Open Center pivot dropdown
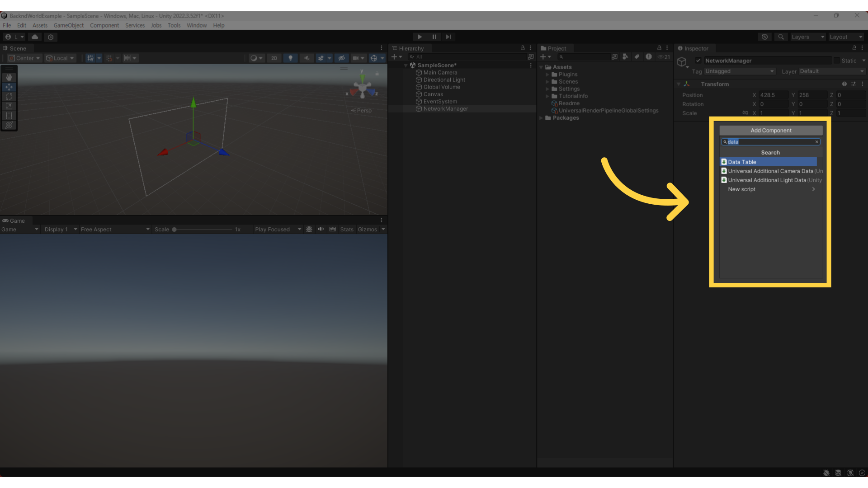The height and width of the screenshot is (488, 868). click(25, 58)
